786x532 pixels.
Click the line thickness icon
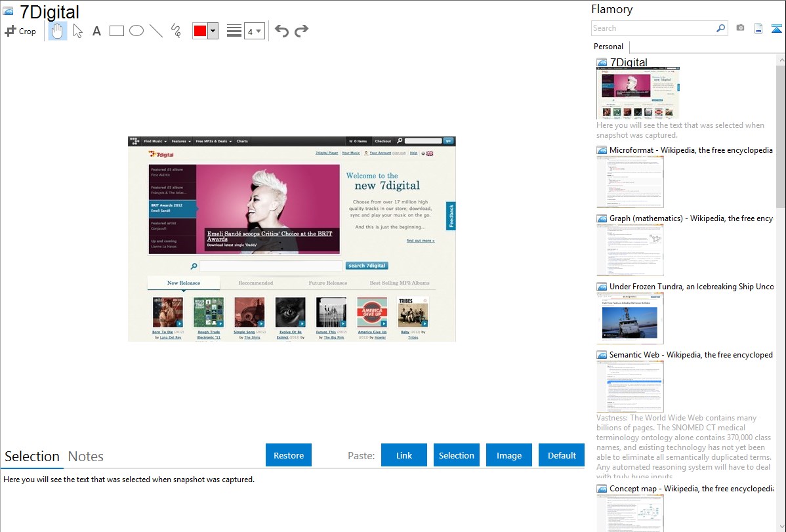coord(234,31)
